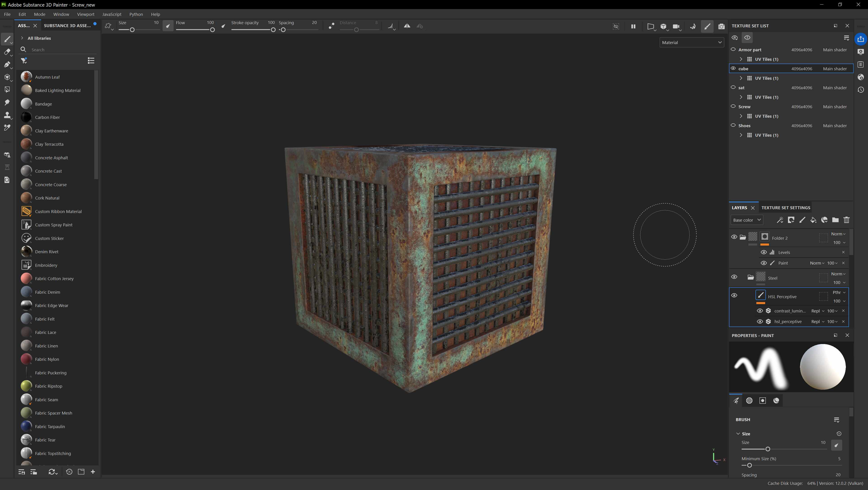Select the Smudge tool
This screenshot has width=868, height=490.
7,102
